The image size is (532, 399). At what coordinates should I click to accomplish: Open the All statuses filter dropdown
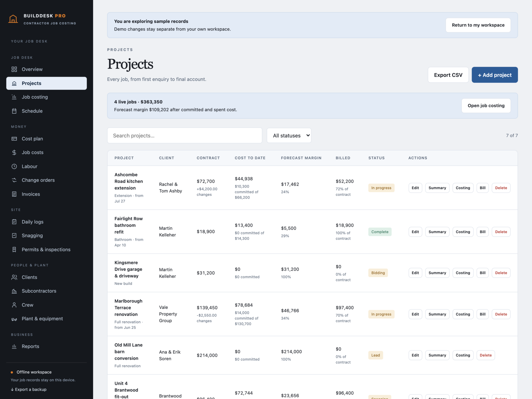(289, 135)
